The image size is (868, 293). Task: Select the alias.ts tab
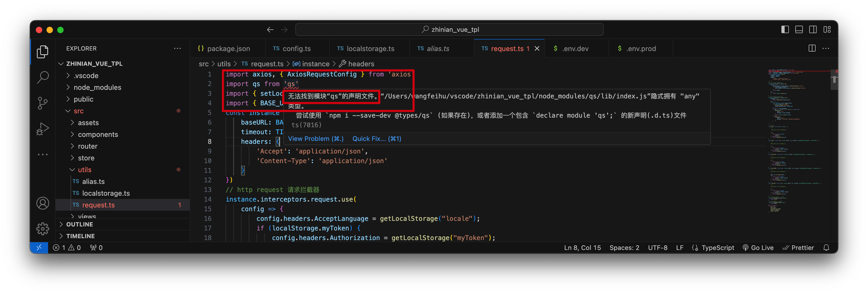[437, 49]
